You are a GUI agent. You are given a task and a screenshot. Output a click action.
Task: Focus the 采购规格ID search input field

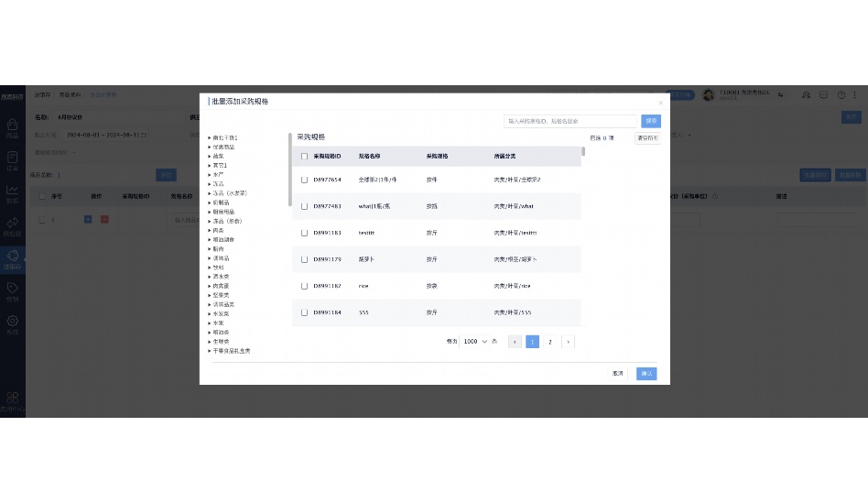pyautogui.click(x=570, y=121)
